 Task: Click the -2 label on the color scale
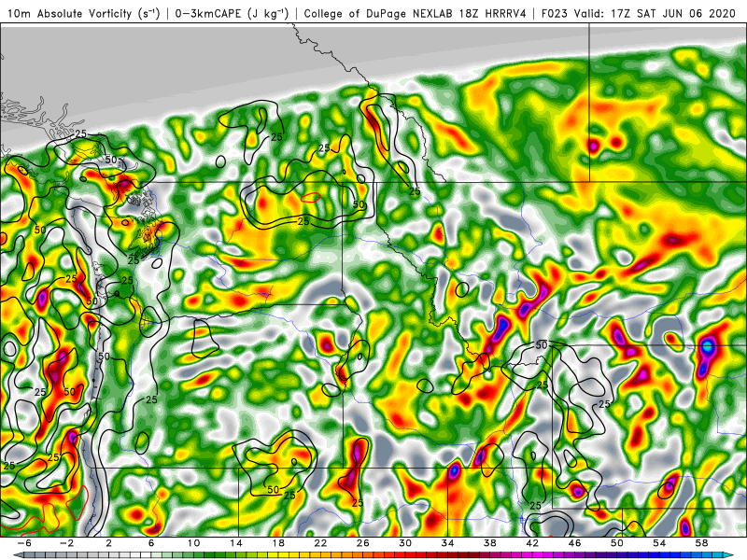(67, 543)
